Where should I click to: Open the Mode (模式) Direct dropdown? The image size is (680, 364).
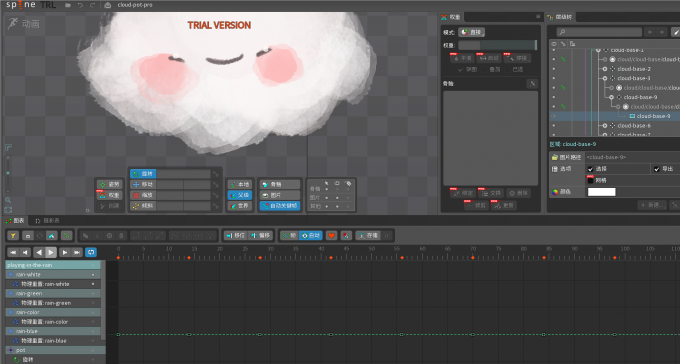pyautogui.click(x=472, y=32)
